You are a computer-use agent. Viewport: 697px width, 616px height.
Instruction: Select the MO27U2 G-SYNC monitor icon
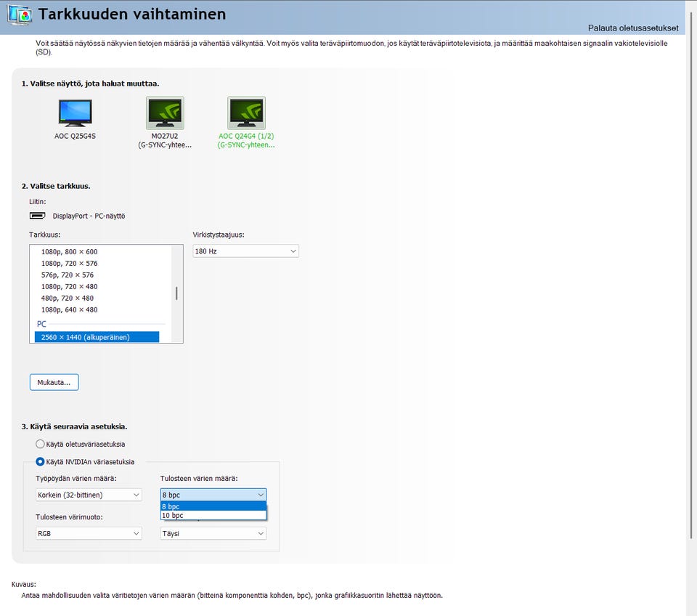pos(165,113)
